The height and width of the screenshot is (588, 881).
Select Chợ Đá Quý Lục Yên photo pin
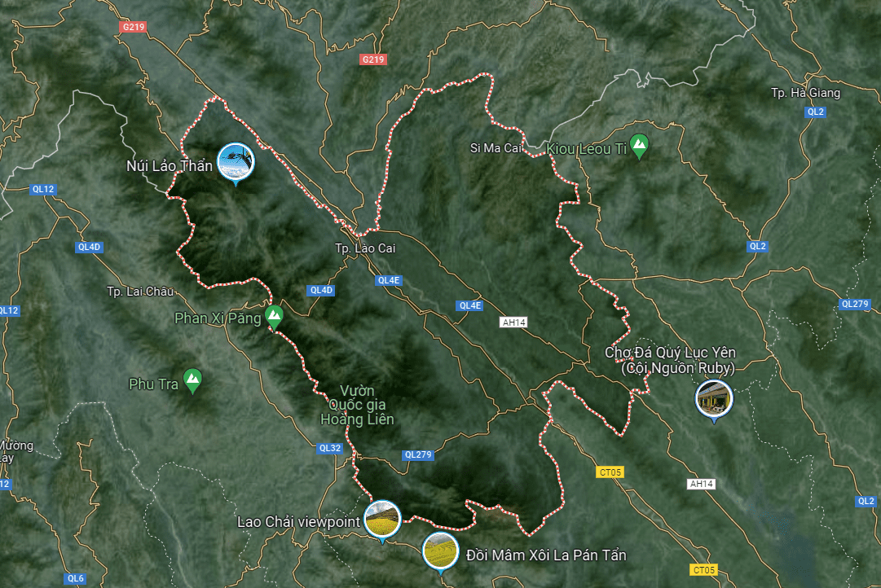pyautogui.click(x=714, y=401)
